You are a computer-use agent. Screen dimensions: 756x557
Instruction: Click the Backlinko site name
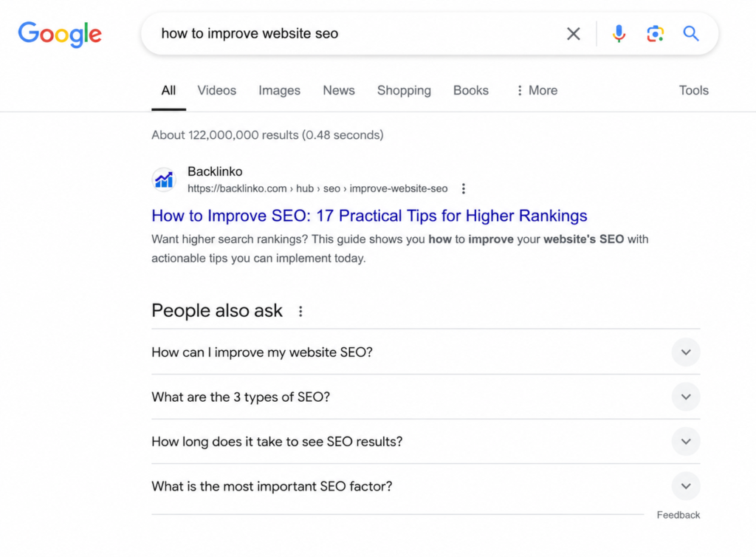[215, 171]
